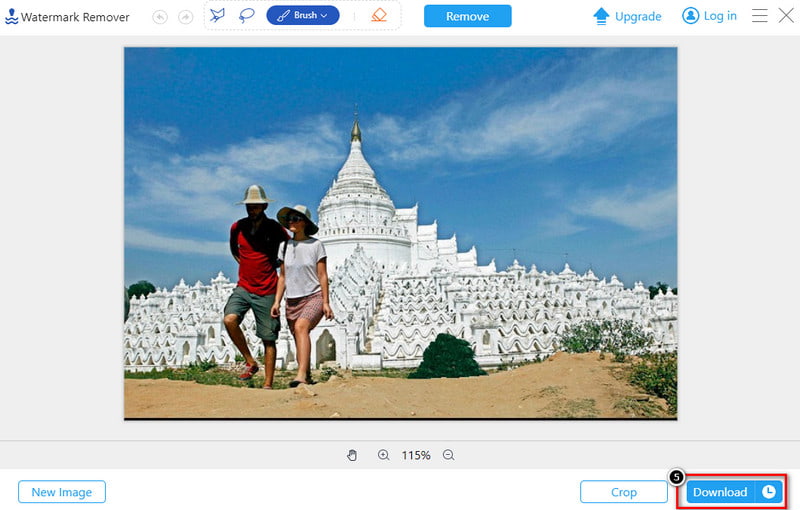Open the Brush size dropdown

[303, 16]
